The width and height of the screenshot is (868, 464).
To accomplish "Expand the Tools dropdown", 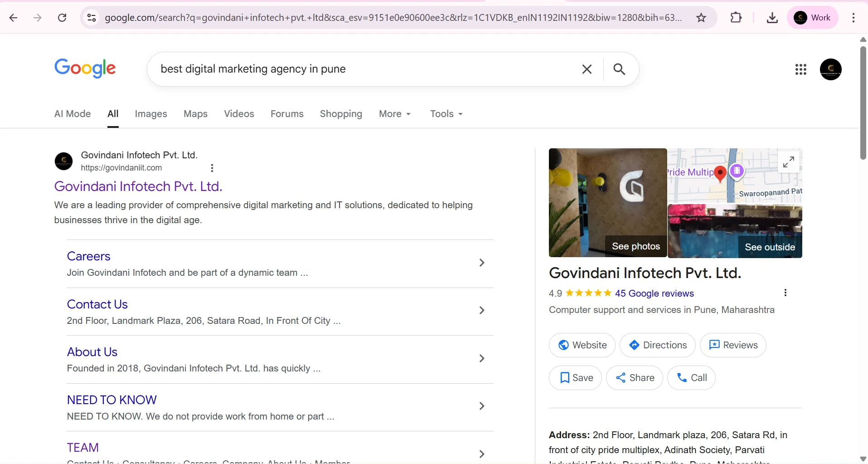I will 446,114.
